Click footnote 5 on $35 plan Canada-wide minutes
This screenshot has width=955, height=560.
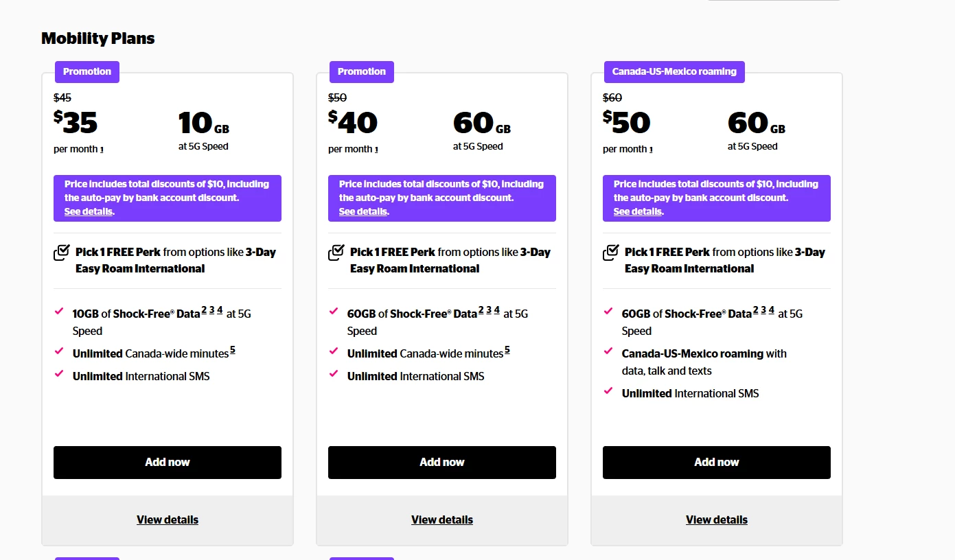[233, 351]
